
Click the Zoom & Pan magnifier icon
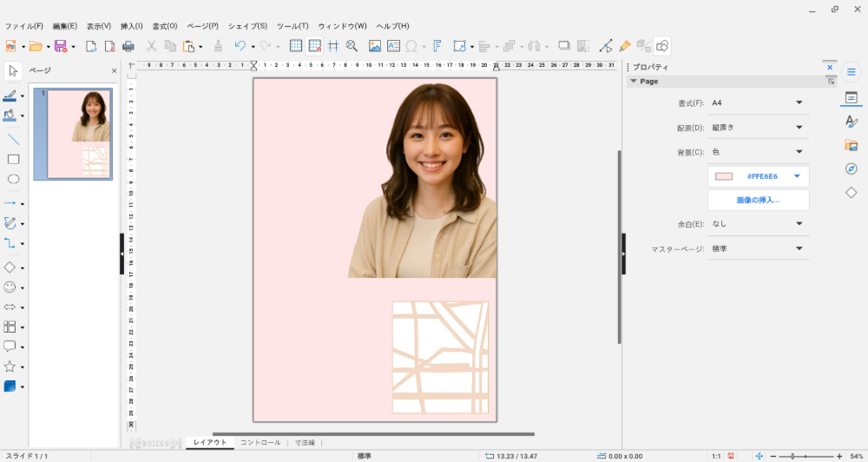tap(352, 46)
